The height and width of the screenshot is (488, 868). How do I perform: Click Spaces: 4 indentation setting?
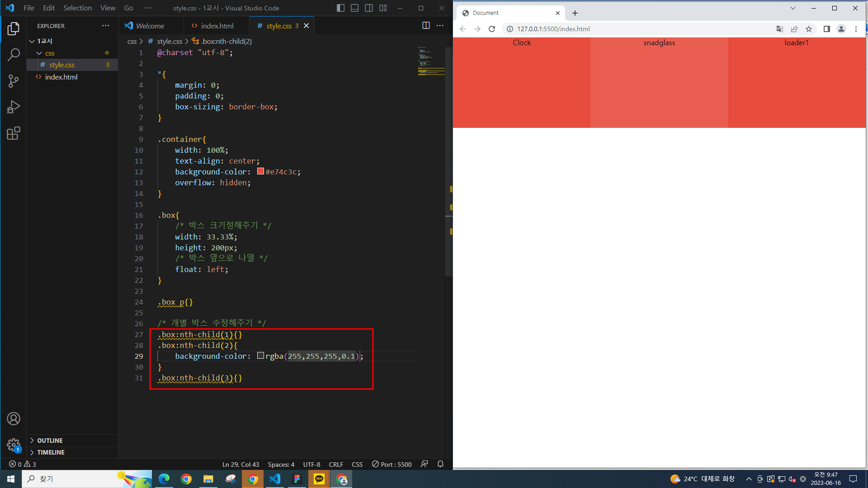(281, 465)
